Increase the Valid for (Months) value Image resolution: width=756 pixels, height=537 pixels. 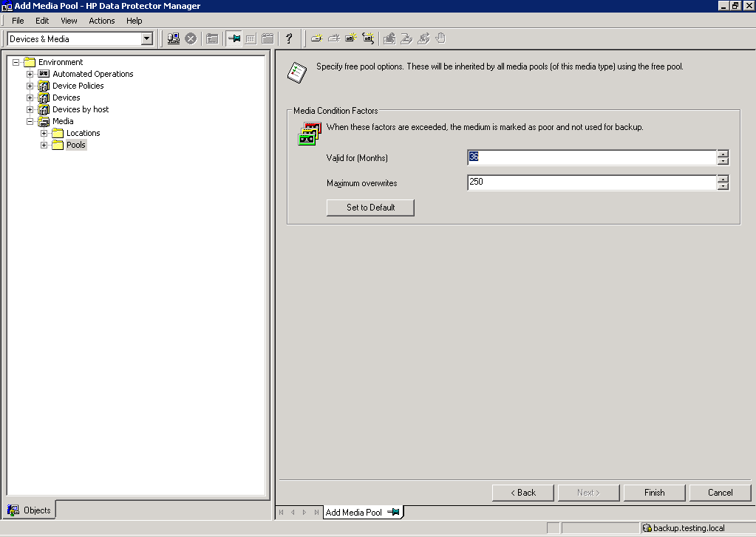(x=723, y=154)
